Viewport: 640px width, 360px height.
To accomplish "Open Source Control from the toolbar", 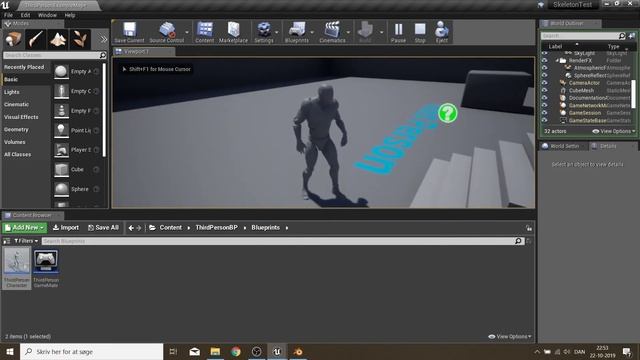I will point(167,30).
